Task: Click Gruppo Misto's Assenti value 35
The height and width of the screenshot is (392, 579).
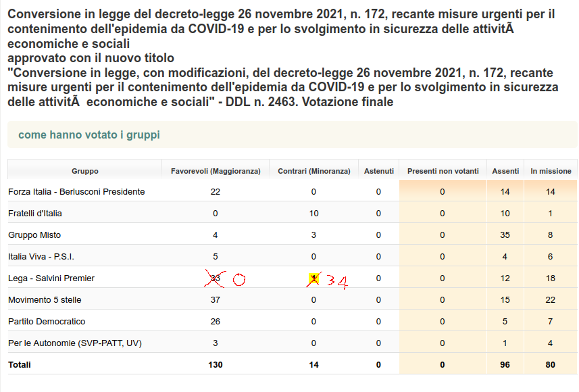Action: pos(505,235)
